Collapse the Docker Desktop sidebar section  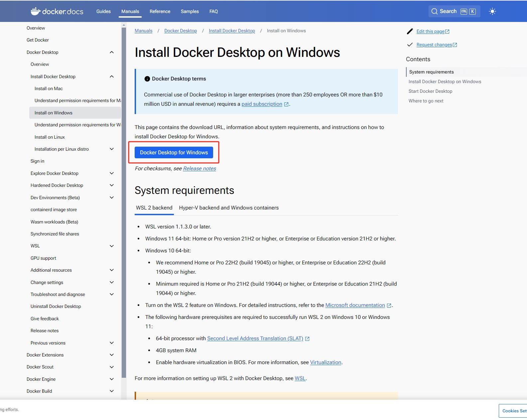(x=112, y=52)
